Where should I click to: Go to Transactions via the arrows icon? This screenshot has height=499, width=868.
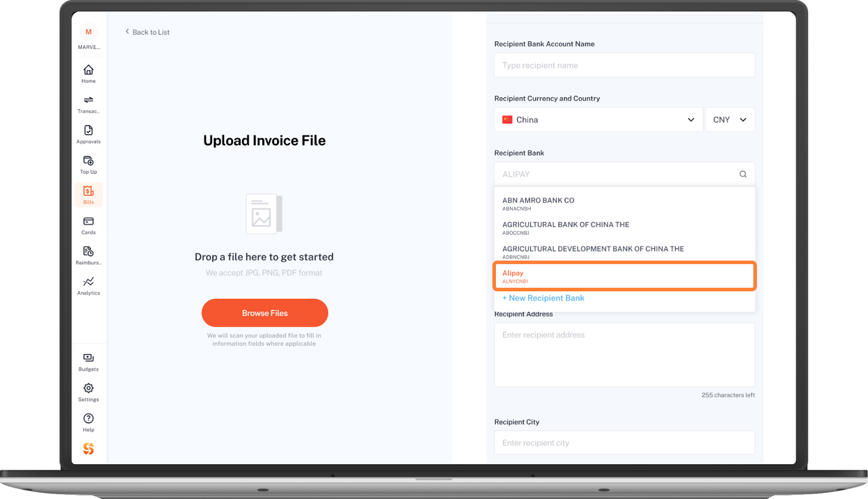click(88, 100)
